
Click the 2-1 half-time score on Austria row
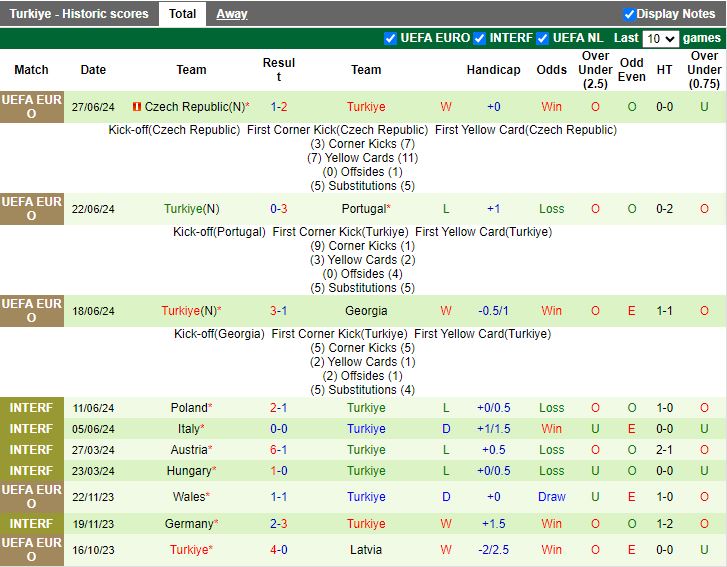(x=664, y=449)
